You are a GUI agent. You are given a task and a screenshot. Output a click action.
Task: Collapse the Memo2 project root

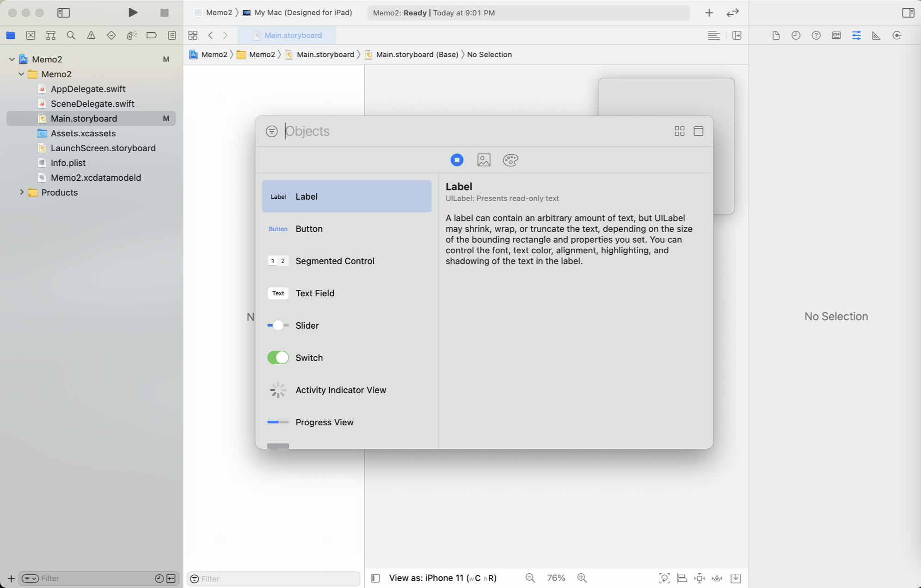(x=12, y=59)
